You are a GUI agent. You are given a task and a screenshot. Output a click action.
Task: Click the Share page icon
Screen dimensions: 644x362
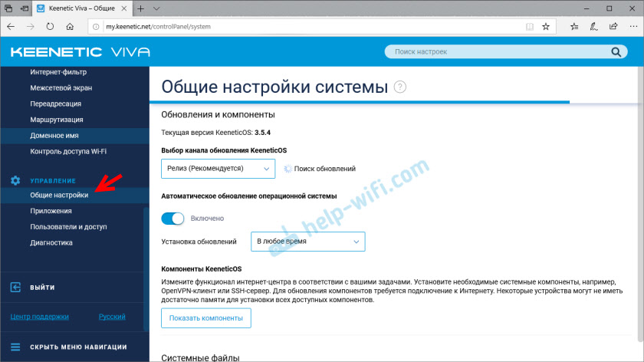[613, 27]
